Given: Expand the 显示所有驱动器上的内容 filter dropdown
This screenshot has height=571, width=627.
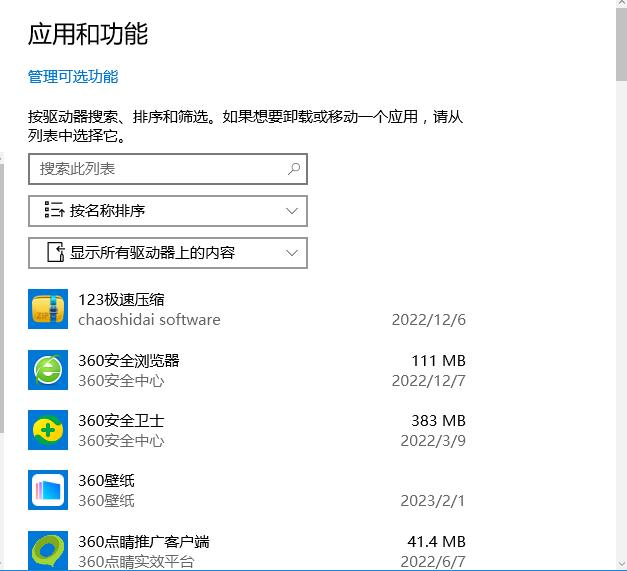Looking at the screenshot, I should (168, 253).
